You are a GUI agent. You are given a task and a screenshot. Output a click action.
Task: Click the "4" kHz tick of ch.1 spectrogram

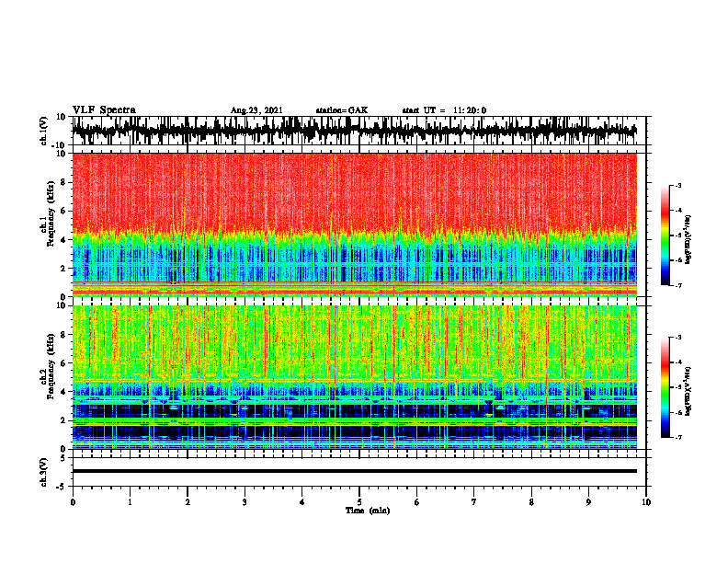(x=63, y=240)
